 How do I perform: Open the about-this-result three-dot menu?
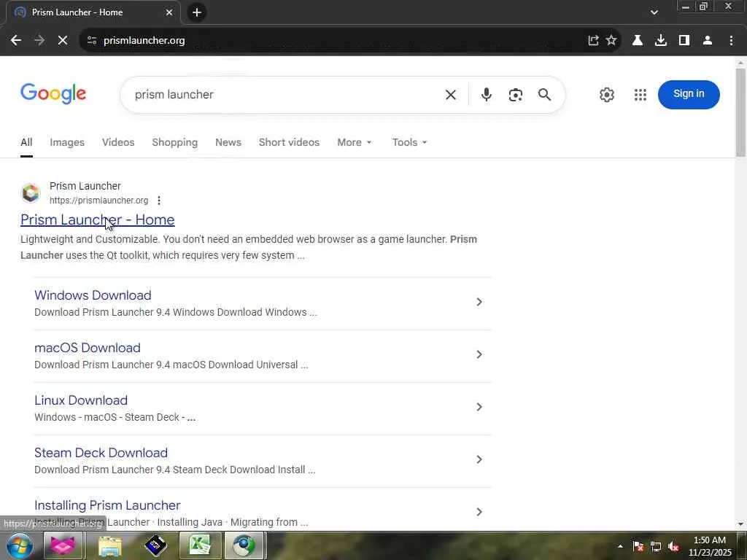(x=159, y=201)
